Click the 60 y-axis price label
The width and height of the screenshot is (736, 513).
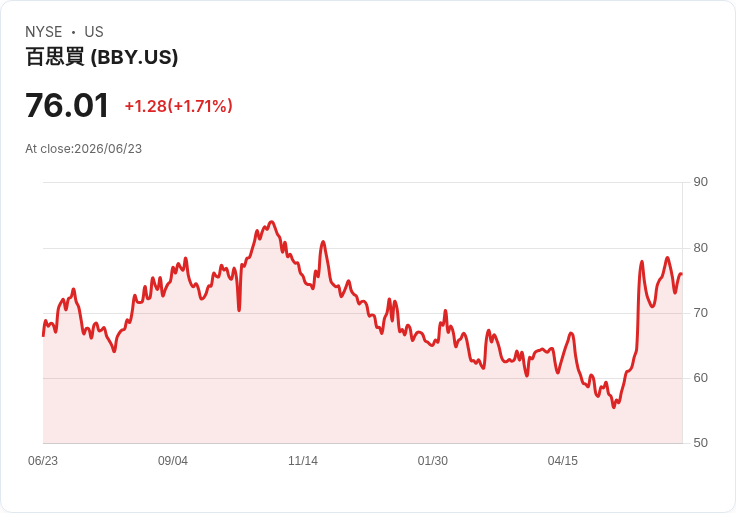pyautogui.click(x=700, y=378)
